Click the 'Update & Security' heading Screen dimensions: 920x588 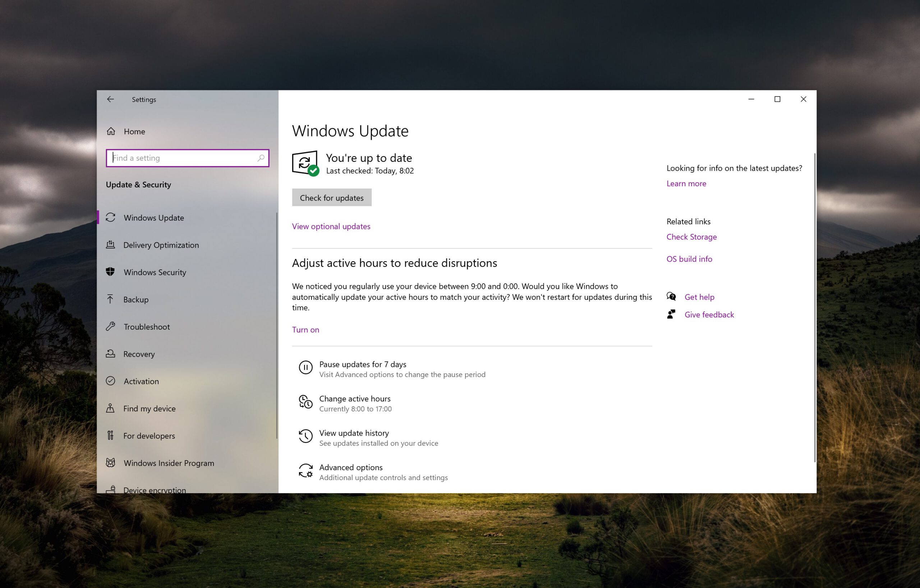pos(138,184)
